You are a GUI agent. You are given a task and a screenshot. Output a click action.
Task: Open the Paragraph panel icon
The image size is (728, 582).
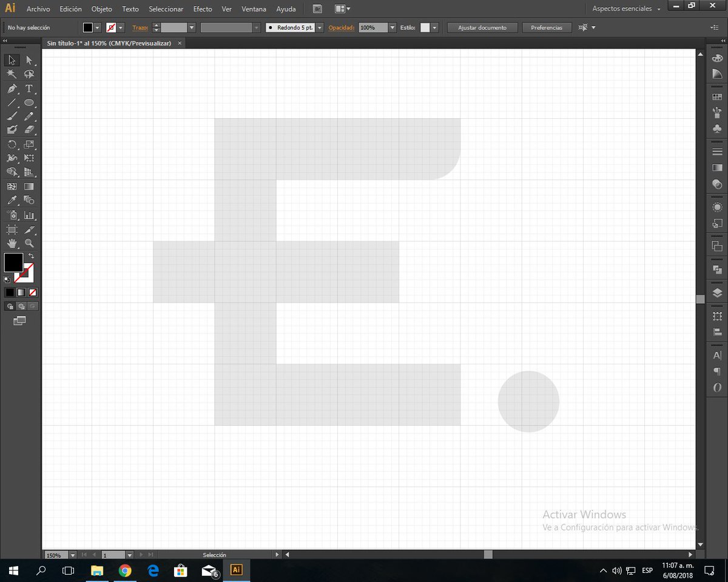pyautogui.click(x=717, y=372)
